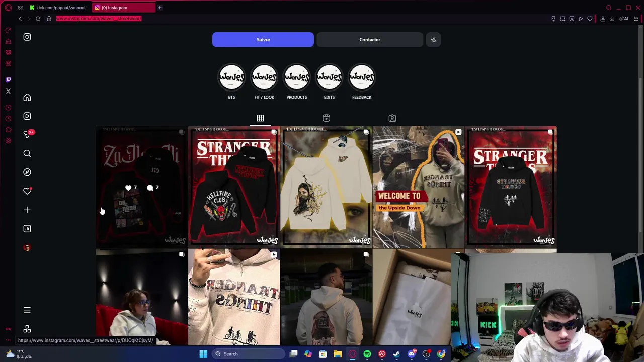Open Steam from the taskbar
644x362 pixels.
[396, 354]
